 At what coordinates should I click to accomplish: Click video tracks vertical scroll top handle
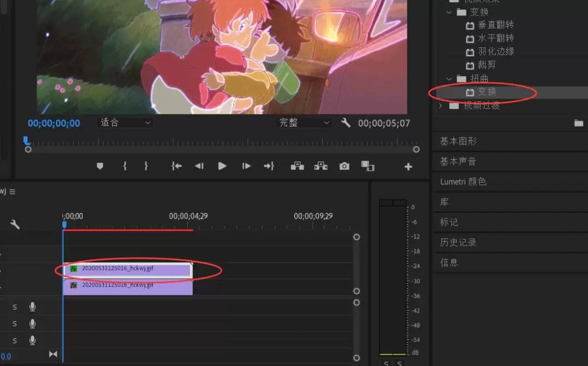point(357,237)
